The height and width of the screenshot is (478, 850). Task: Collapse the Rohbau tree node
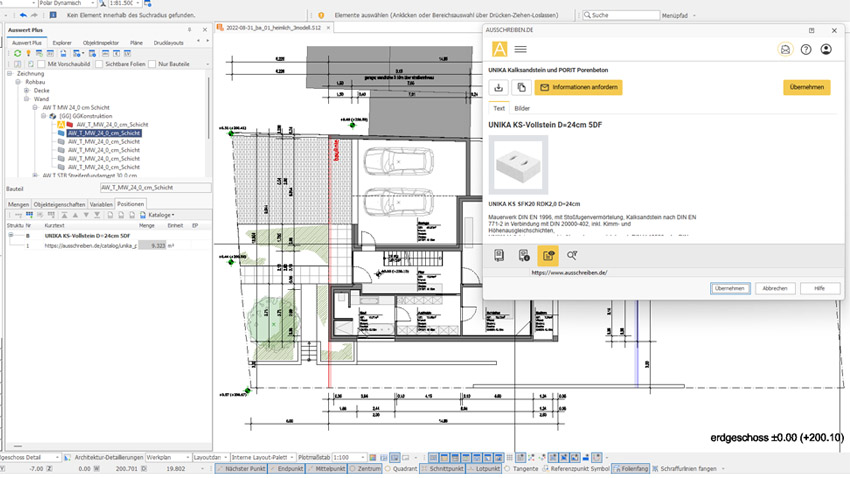pyautogui.click(x=18, y=82)
